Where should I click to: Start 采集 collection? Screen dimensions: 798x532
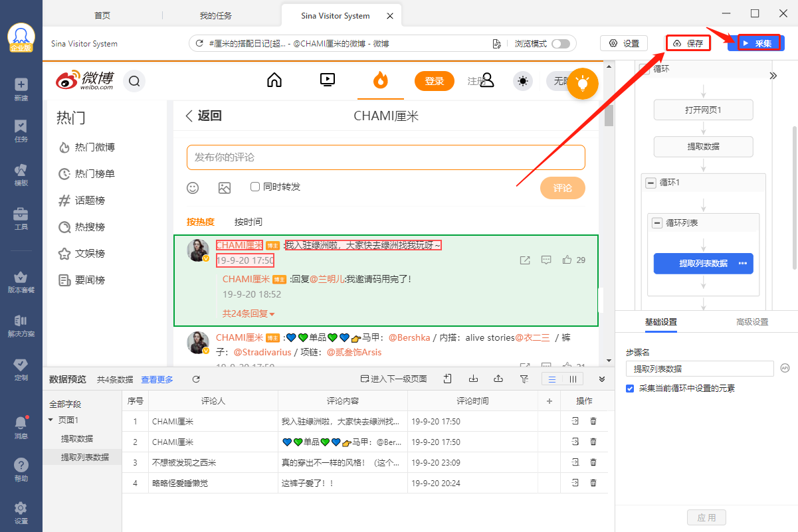click(x=757, y=43)
